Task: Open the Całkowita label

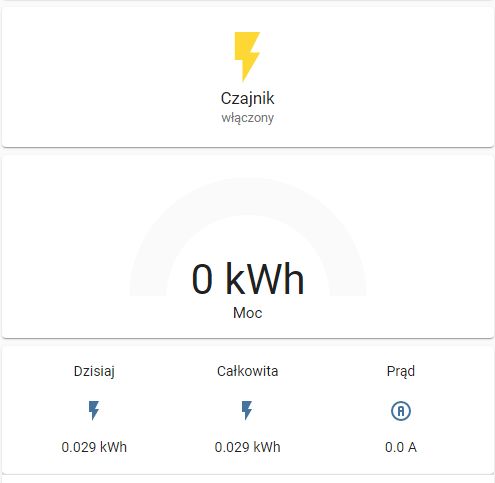Action: click(247, 371)
